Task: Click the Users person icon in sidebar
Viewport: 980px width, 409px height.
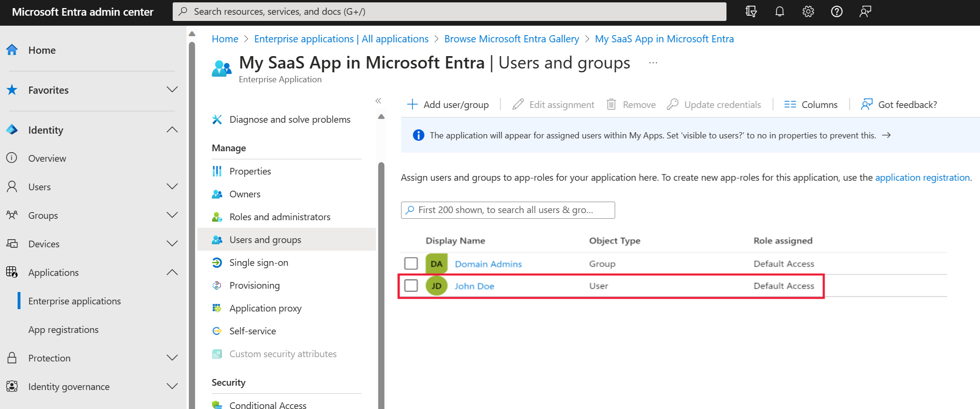Action: pos(12,186)
